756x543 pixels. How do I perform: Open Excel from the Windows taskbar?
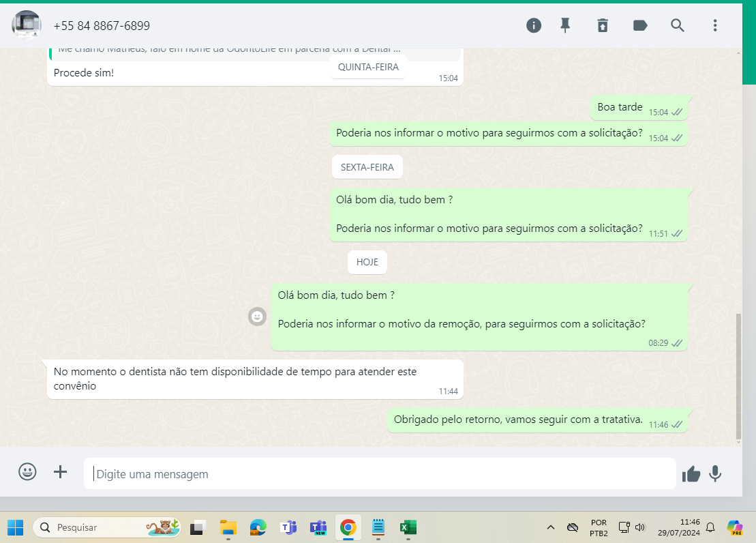tap(408, 527)
